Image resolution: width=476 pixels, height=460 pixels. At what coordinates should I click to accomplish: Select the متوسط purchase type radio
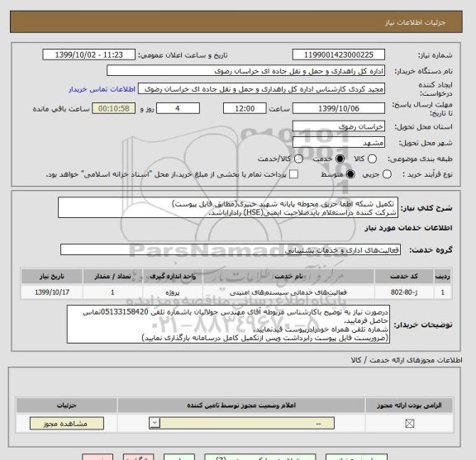click(x=350, y=174)
